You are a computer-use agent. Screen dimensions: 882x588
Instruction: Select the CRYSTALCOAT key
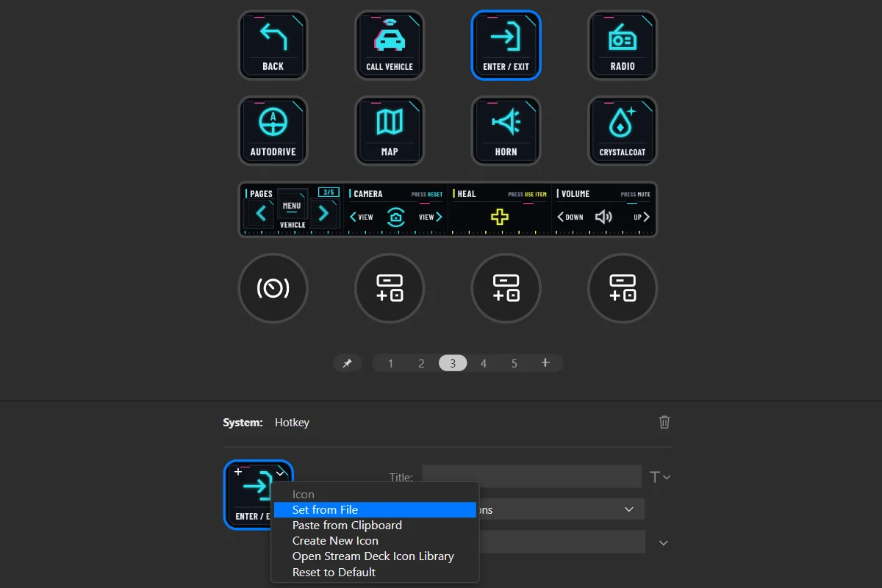623,131
